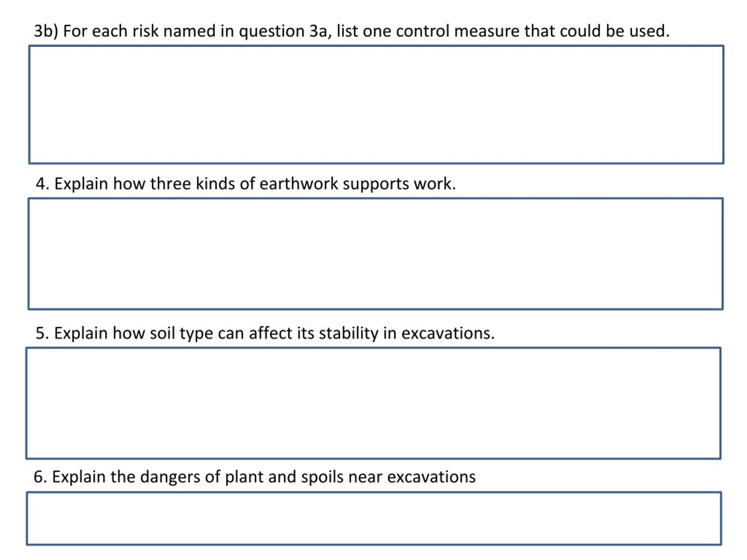Click the answer box below question 3b
Viewport: 747px width, 560px height.
point(376,105)
